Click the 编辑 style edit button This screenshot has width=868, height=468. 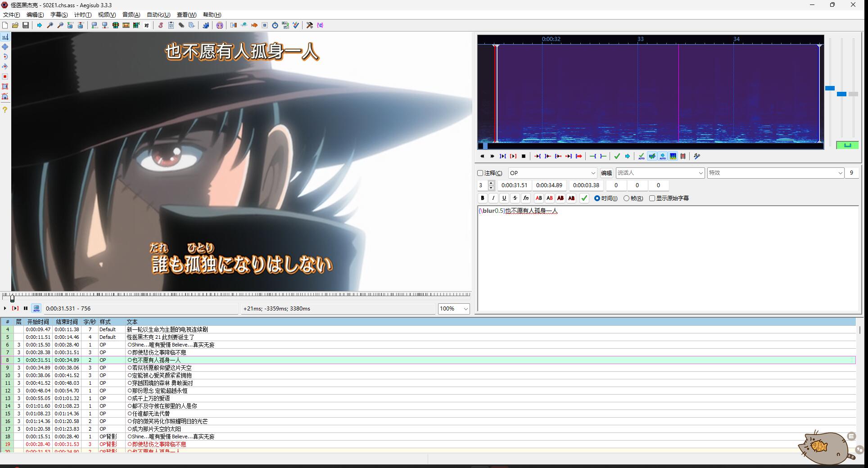click(x=606, y=173)
